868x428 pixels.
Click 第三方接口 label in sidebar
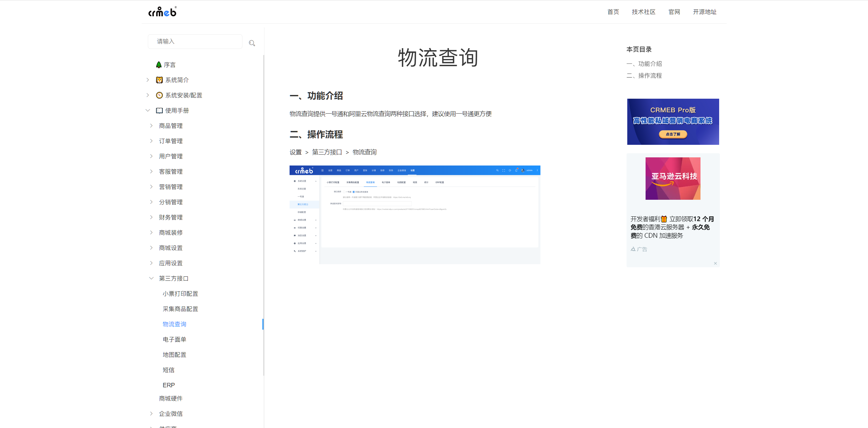pos(174,278)
